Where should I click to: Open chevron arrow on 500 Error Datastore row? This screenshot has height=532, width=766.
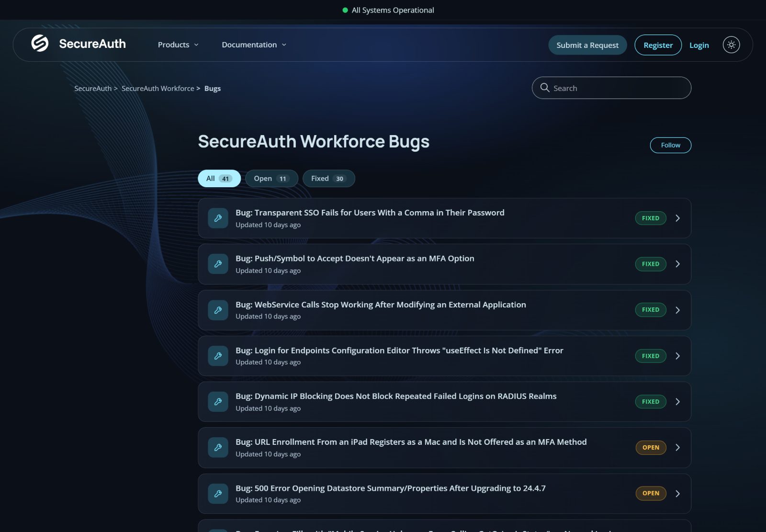677,493
